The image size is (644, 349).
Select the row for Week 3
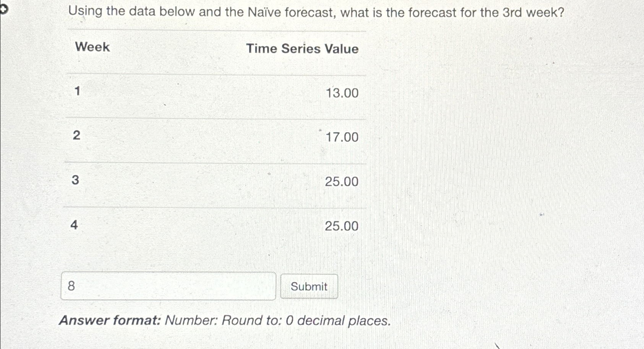[210, 181]
